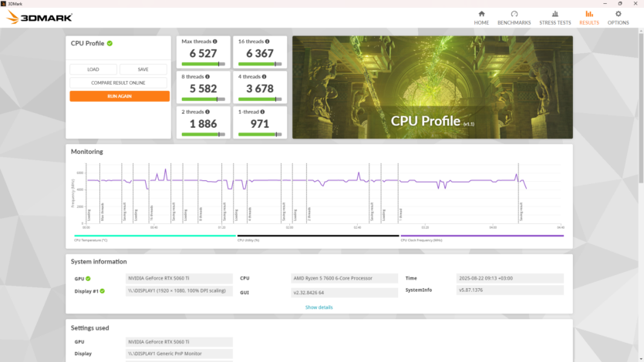This screenshot has height=362, width=644.
Task: Click the Settings used GPU field
Action: pyautogui.click(x=179, y=342)
